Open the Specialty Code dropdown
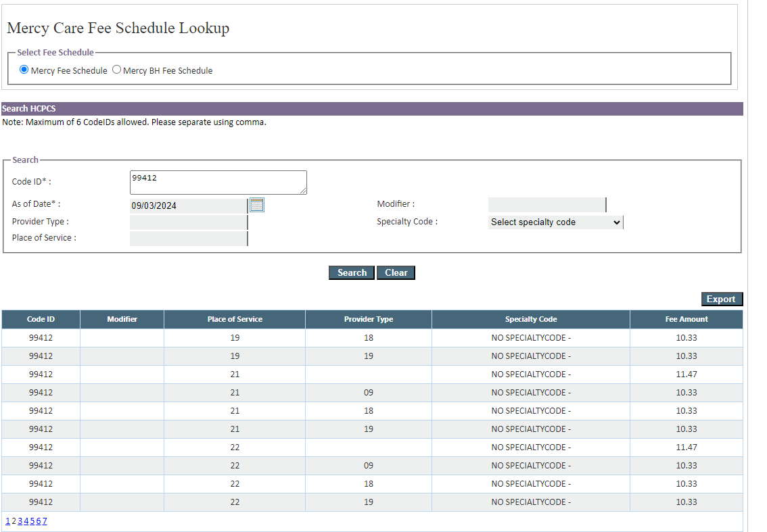The image size is (767, 532). click(x=556, y=222)
